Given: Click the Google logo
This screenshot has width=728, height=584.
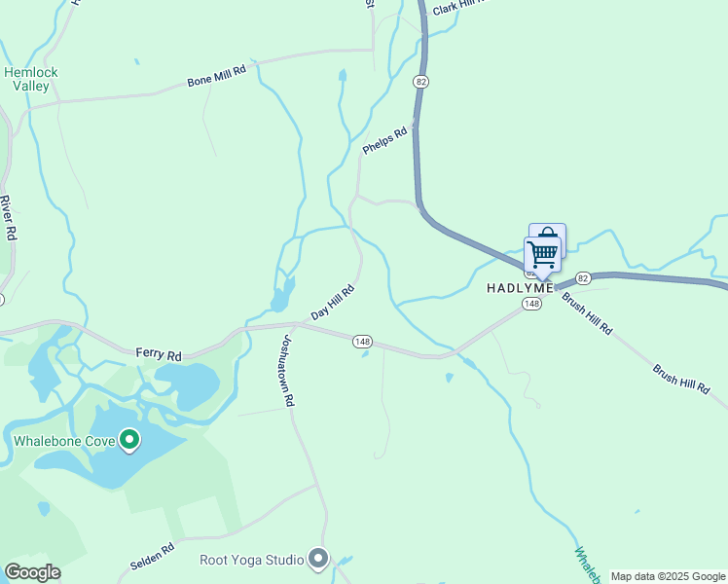Looking at the screenshot, I should [x=32, y=572].
